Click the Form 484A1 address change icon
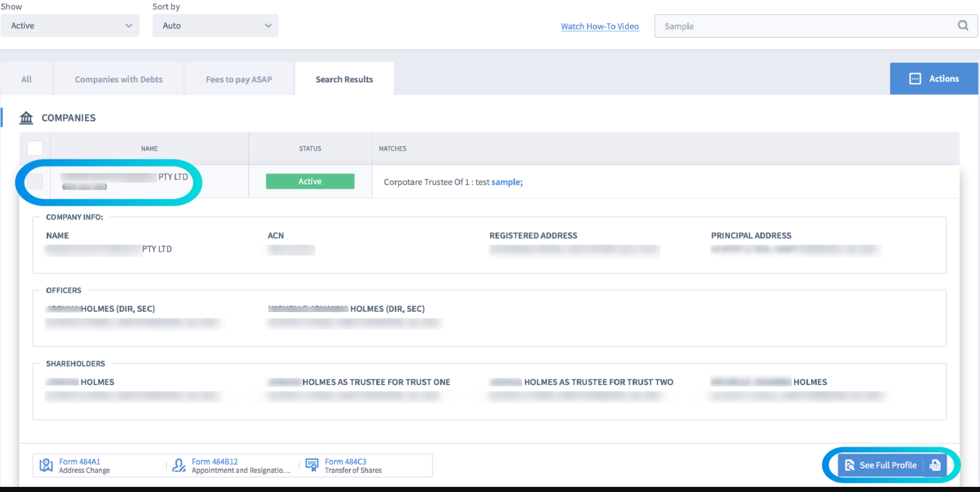This screenshot has height=492, width=980. click(x=46, y=465)
